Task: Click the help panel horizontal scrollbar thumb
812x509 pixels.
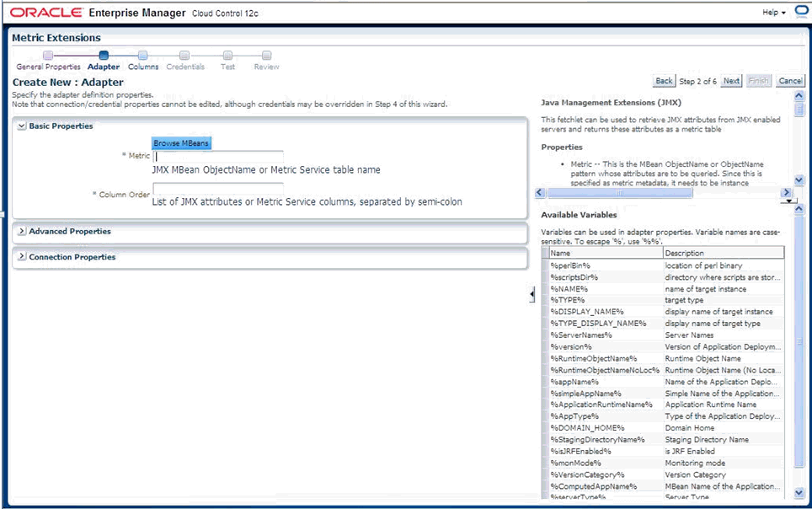Action: (619, 193)
